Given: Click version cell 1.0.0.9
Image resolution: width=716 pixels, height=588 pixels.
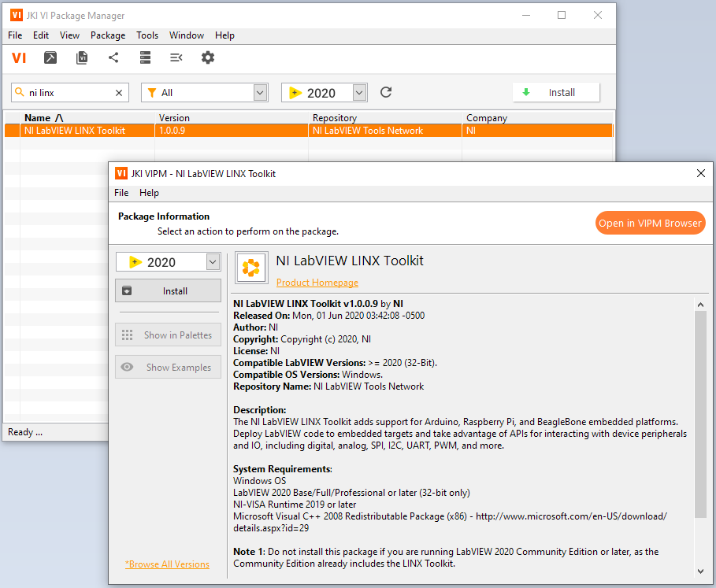Looking at the screenshot, I should 232,131.
